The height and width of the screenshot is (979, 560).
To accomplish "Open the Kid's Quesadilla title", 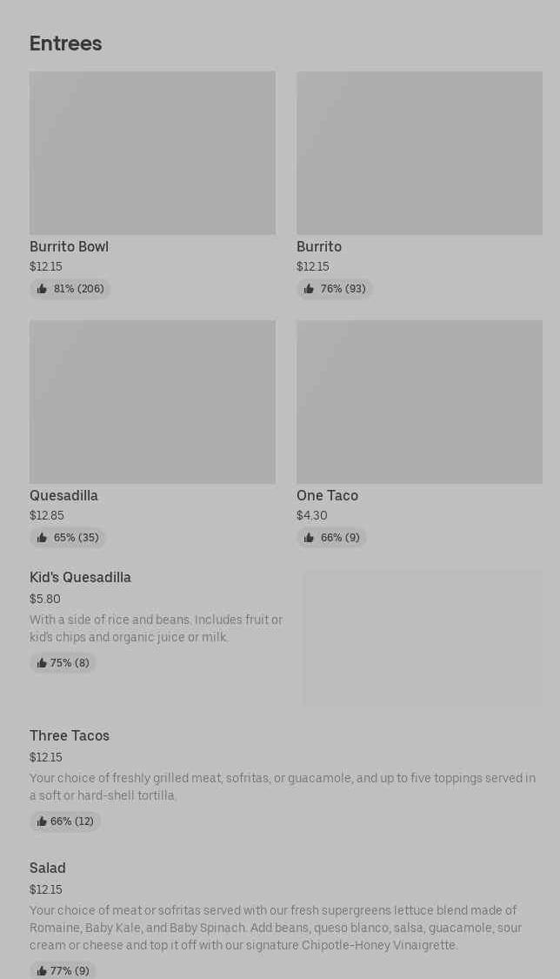I will [80, 578].
